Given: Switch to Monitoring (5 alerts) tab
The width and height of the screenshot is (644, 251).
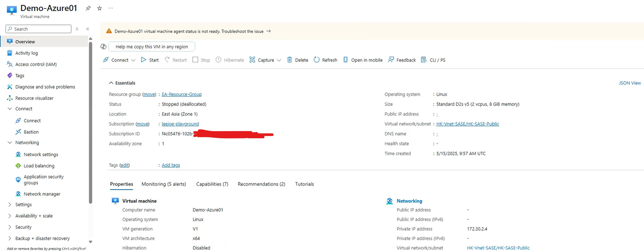Looking at the screenshot, I should click(164, 184).
